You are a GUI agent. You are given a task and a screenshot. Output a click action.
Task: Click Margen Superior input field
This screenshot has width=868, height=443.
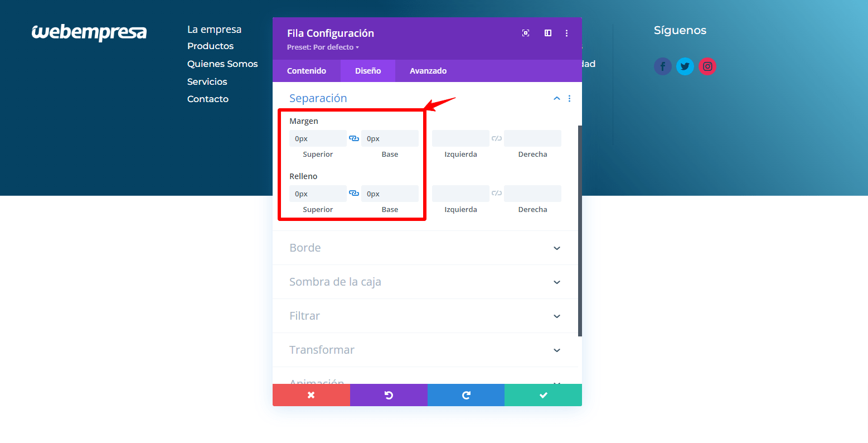click(318, 138)
